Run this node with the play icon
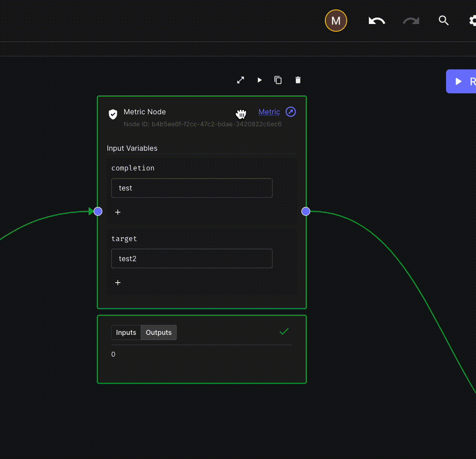Image resolution: width=476 pixels, height=459 pixels. [259, 80]
